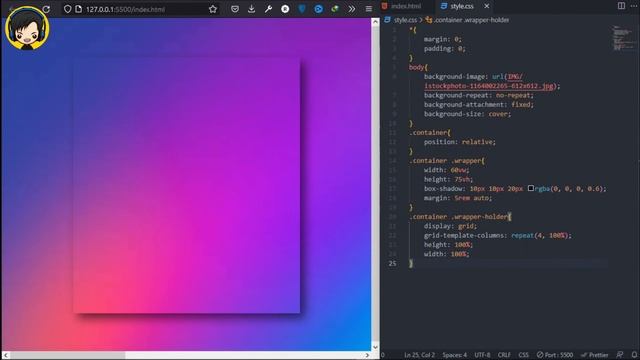Click the 'display: grid;' line

(450, 226)
